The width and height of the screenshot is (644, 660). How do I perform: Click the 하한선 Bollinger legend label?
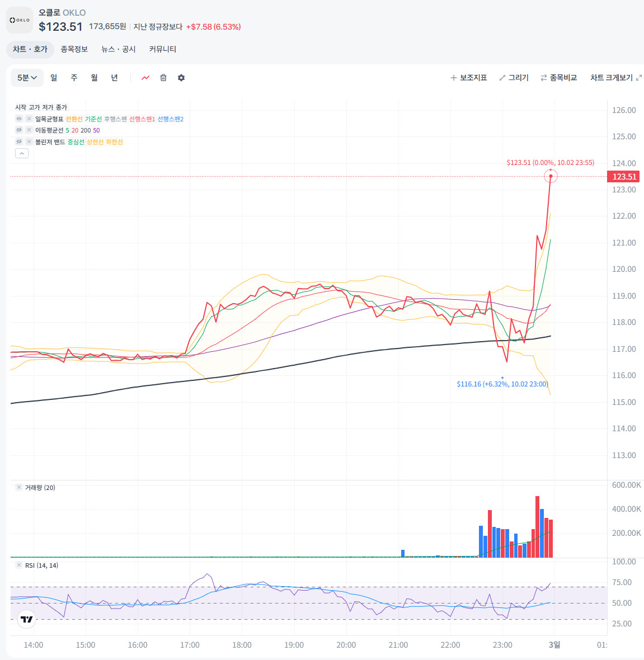click(115, 142)
